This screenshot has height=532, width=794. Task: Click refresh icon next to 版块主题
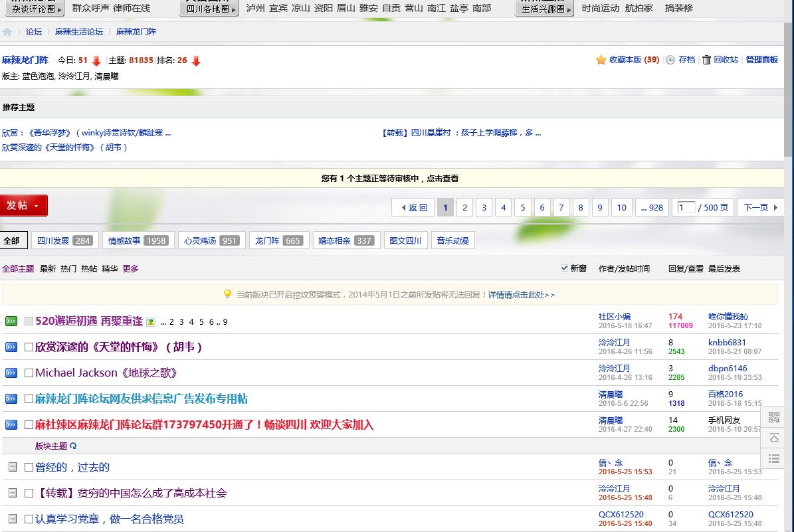point(73,446)
